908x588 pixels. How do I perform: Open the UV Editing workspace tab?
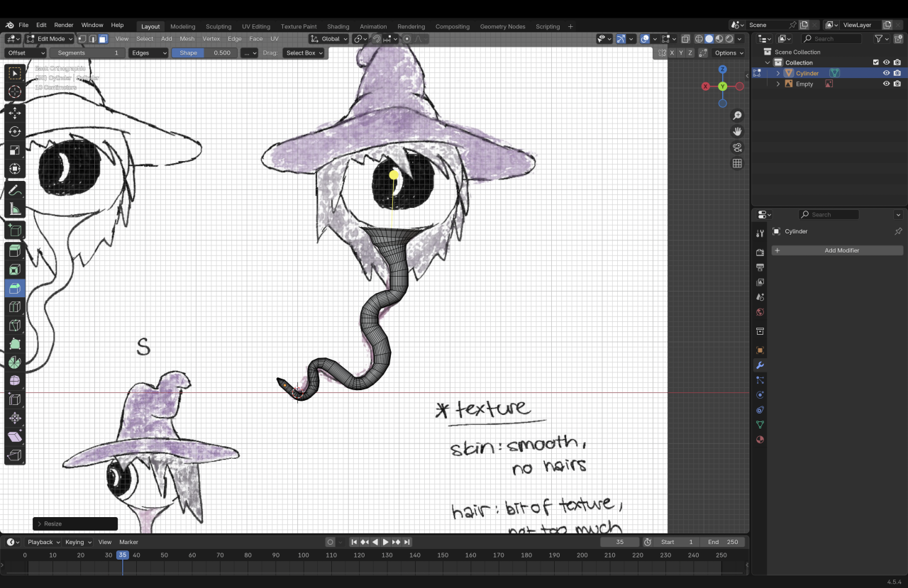(x=255, y=26)
